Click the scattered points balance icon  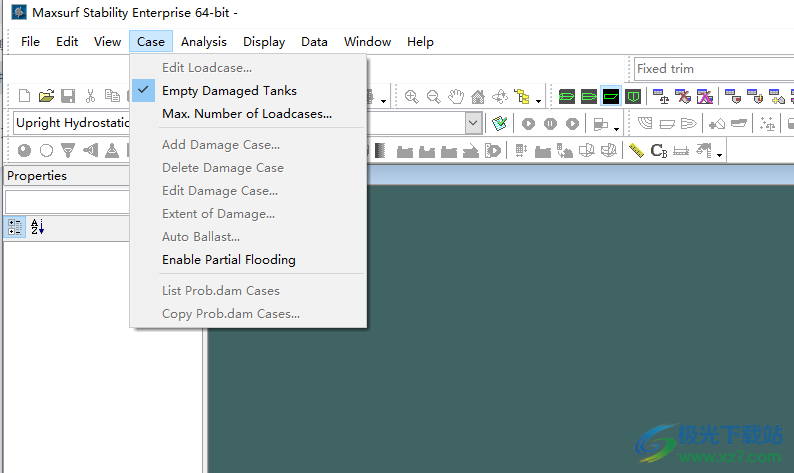click(x=767, y=124)
